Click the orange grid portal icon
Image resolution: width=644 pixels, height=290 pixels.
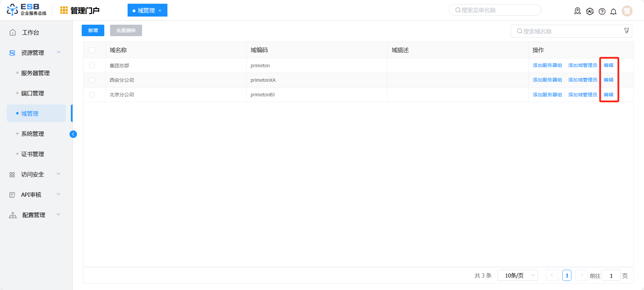[64, 10]
